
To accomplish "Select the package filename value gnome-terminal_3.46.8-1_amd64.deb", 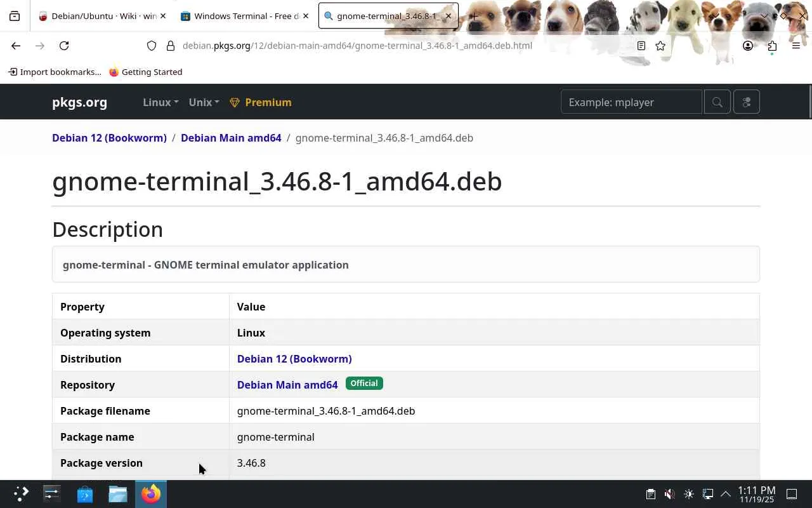I will coord(326,411).
